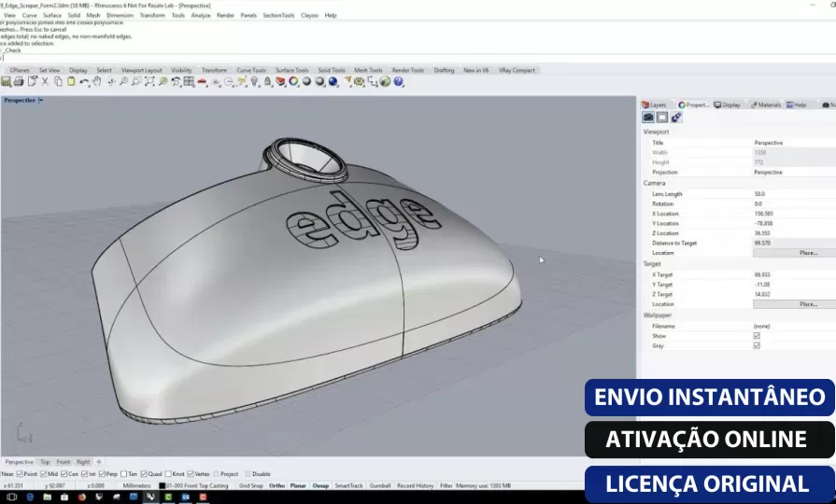Click the File Explorer icon in taskbar
The width and height of the screenshot is (836, 504).
(x=47, y=497)
